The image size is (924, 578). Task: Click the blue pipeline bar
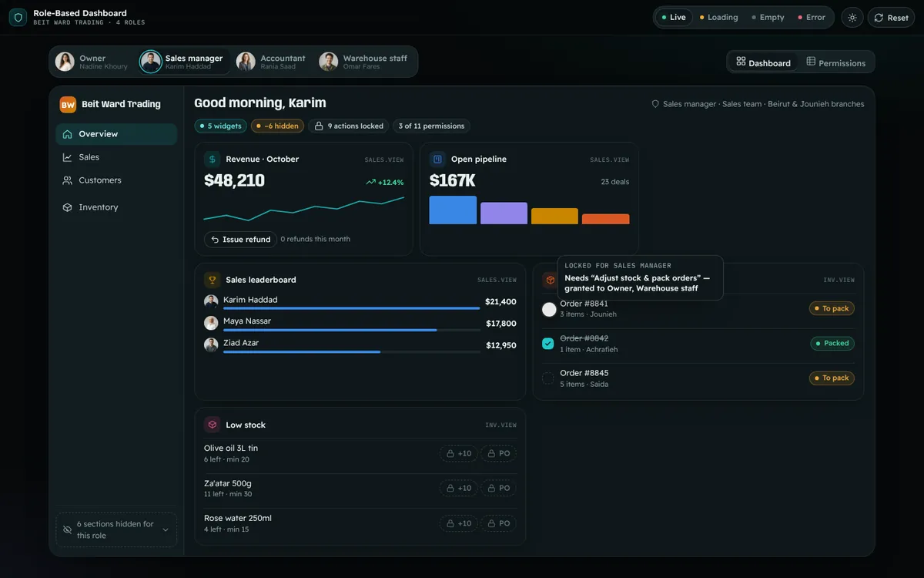pyautogui.click(x=453, y=210)
